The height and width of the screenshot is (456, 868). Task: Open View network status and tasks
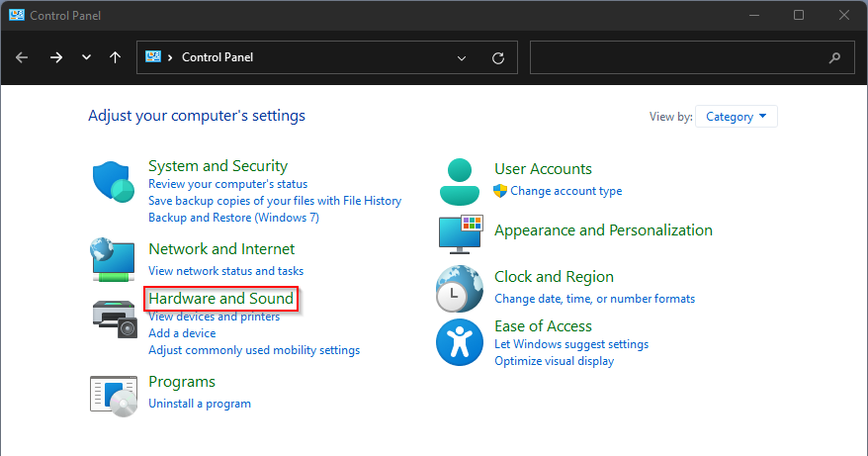coord(225,271)
